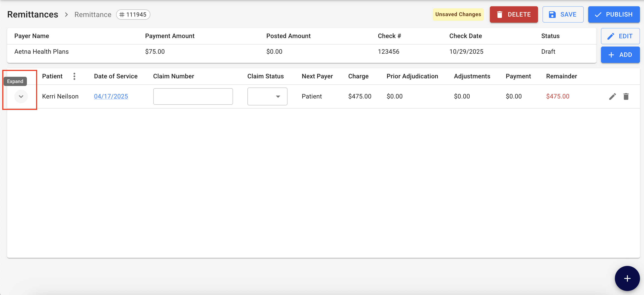Click inside the Claim Number input field
The height and width of the screenshot is (295, 644).
point(193,96)
